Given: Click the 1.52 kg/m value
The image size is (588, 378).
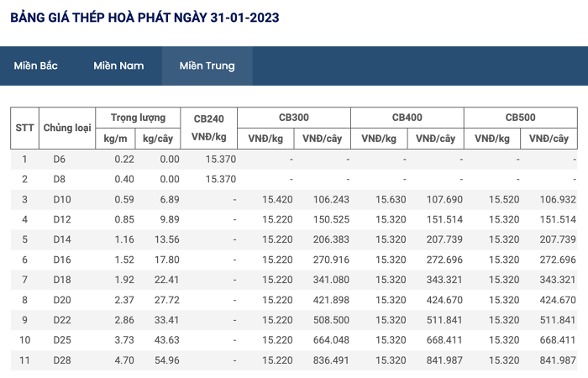Looking at the screenshot, I should 124,260.
